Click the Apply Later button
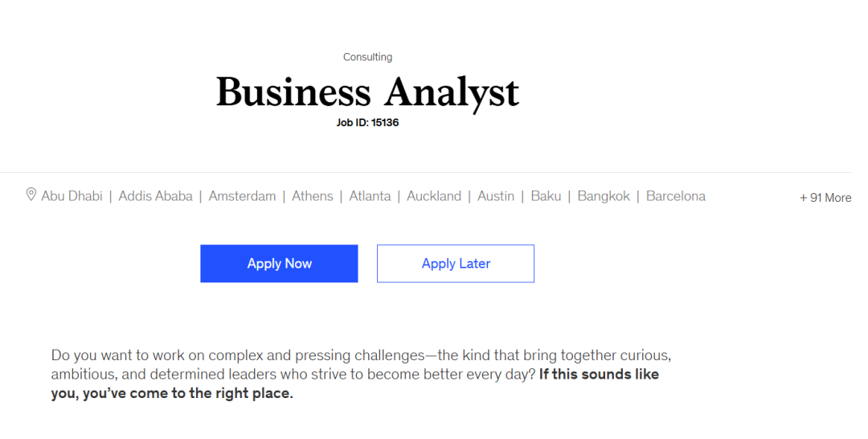The image size is (868, 439). click(456, 264)
